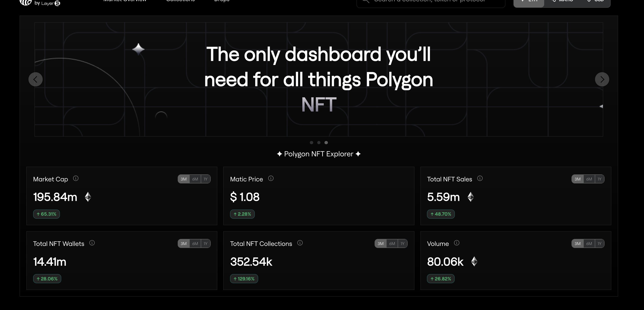This screenshot has width=644, height=310.
Task: Set Total NFT Sales range to 1Y
Action: [x=600, y=179]
